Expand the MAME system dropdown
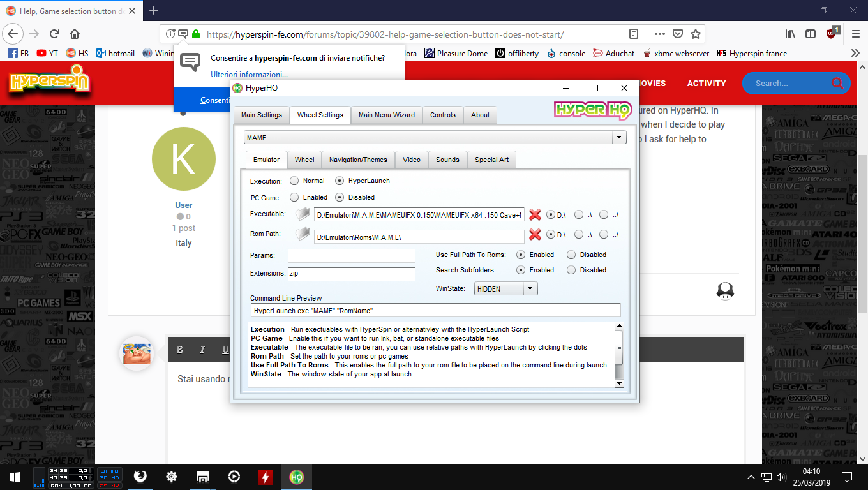 [x=618, y=138]
